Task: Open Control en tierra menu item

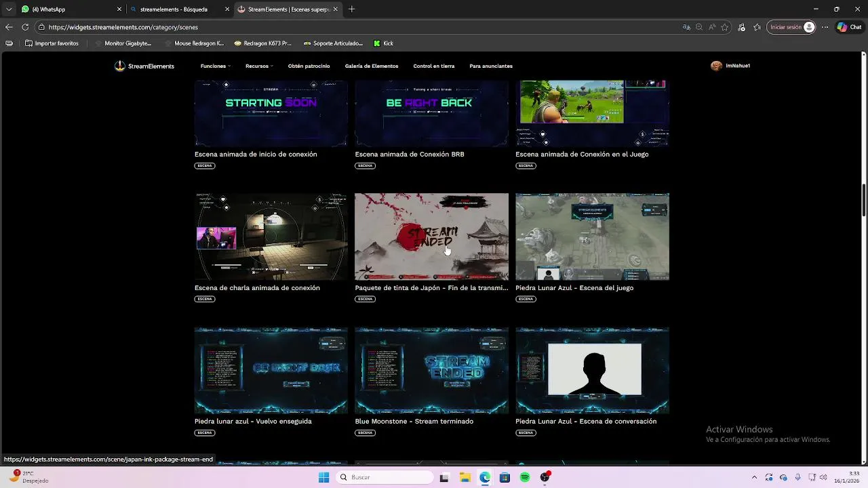Action: tap(434, 66)
